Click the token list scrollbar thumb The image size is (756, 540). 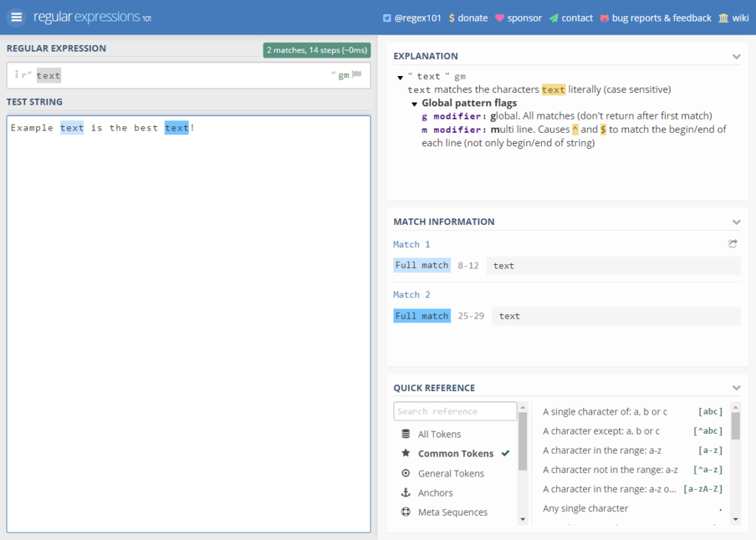tap(736, 426)
